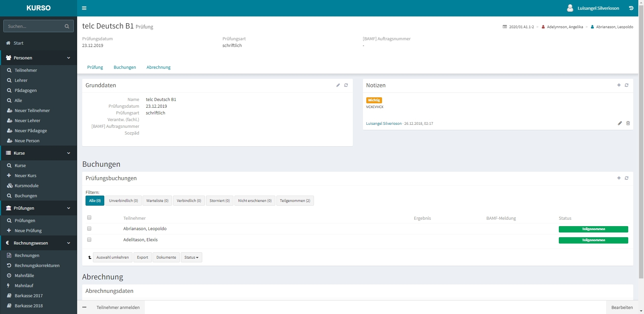Screen dimensions: 644x314
Task: Click the history icon in top-right header
Action: 631,8
